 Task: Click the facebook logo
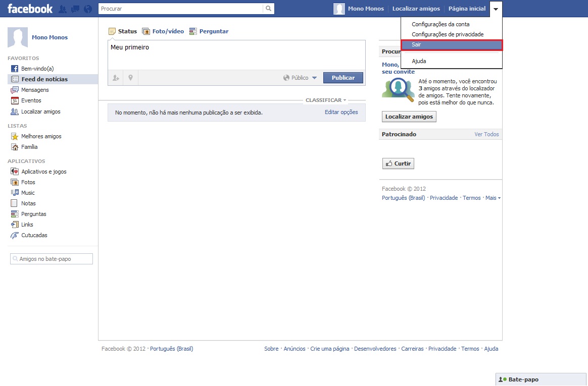tap(30, 9)
